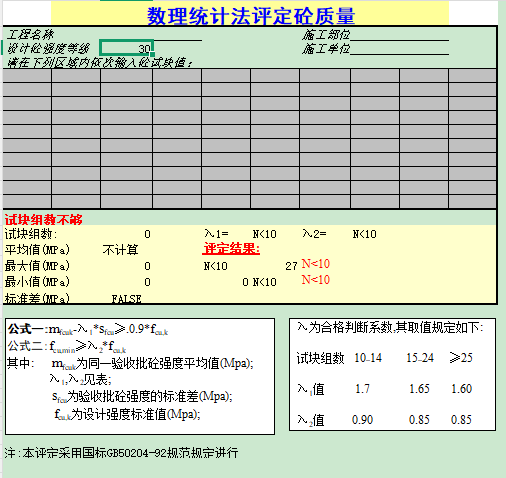Select the first gray test block input cell

click(27, 76)
